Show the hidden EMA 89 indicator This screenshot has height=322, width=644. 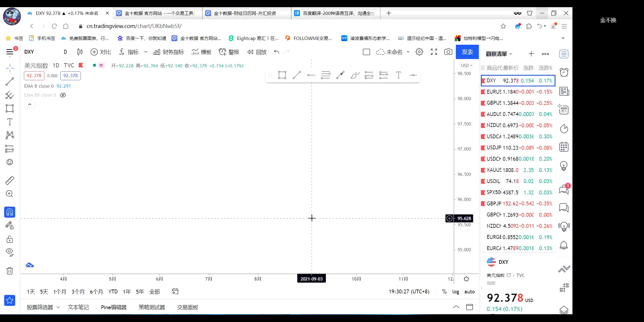click(63, 95)
